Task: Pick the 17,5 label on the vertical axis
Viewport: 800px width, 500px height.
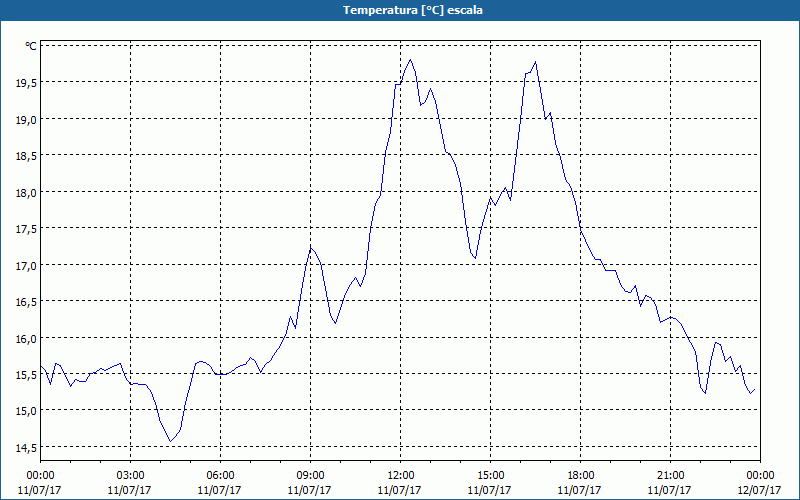Action: (x=26, y=229)
